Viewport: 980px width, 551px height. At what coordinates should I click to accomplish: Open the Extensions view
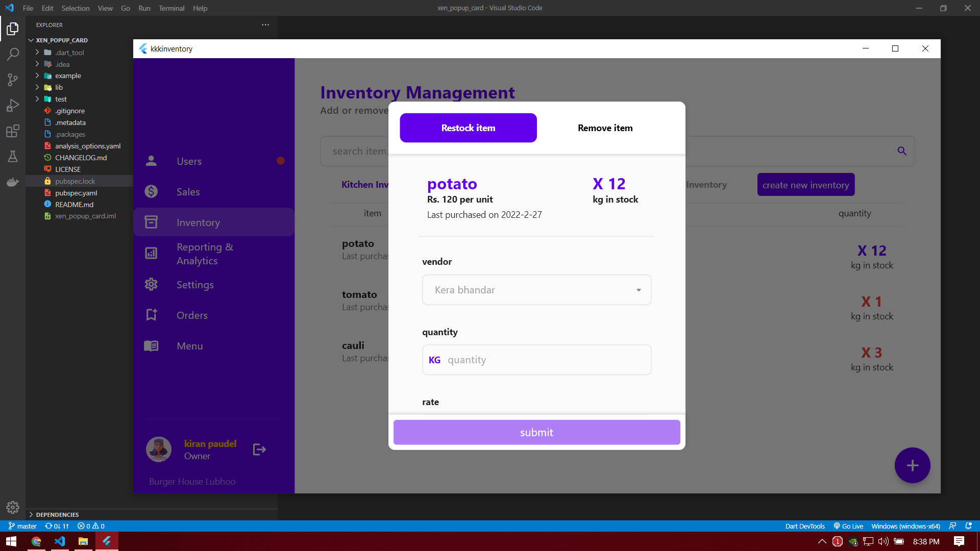12,131
